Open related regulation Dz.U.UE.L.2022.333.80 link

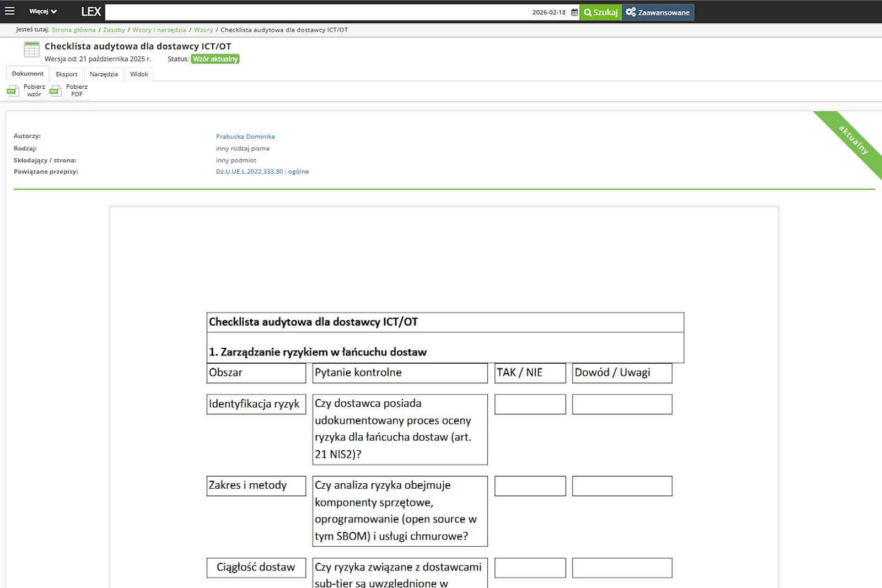[262, 172]
